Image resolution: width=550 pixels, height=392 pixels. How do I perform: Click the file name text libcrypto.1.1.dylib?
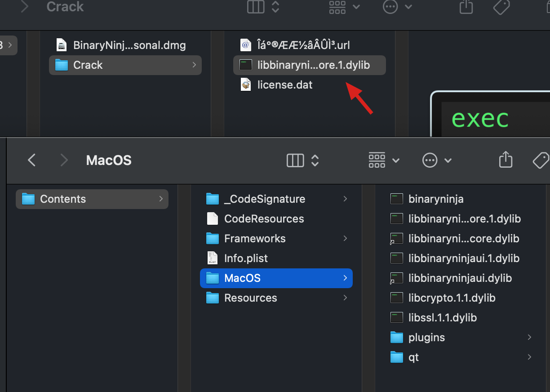[x=452, y=298]
